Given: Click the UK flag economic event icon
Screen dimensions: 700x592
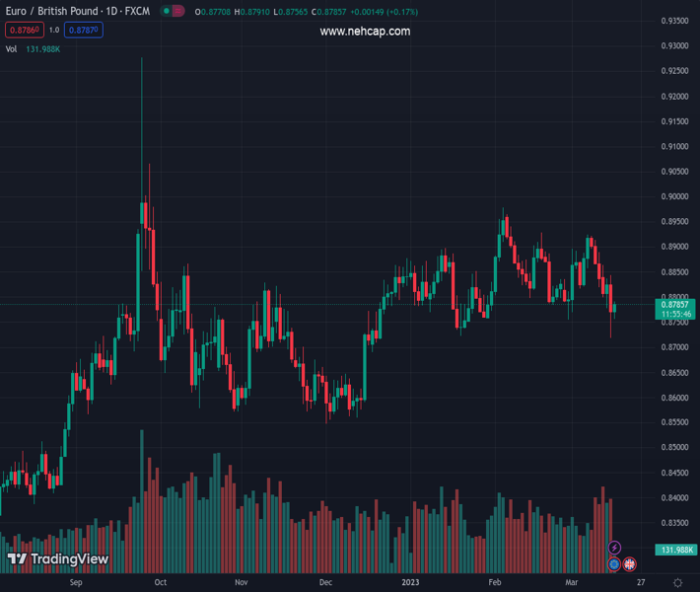Looking at the screenshot, I should (x=629, y=564).
